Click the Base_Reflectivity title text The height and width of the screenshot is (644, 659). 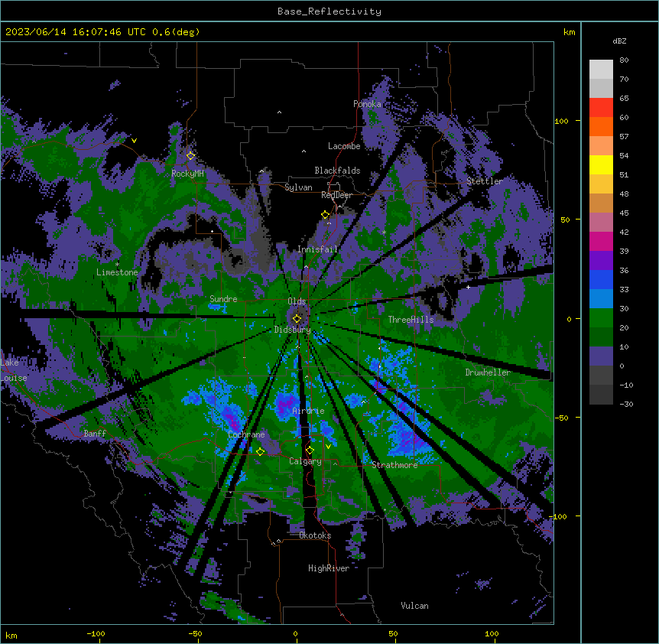(x=329, y=11)
